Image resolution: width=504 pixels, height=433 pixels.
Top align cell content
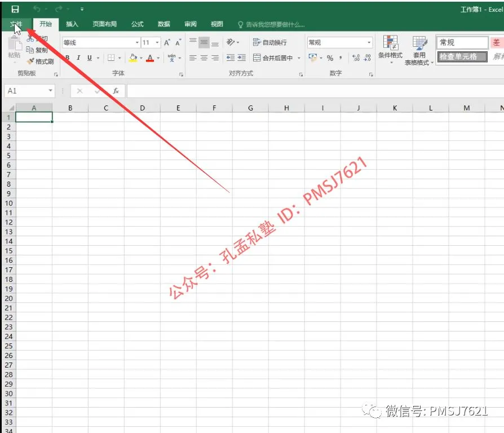pyautogui.click(x=193, y=42)
